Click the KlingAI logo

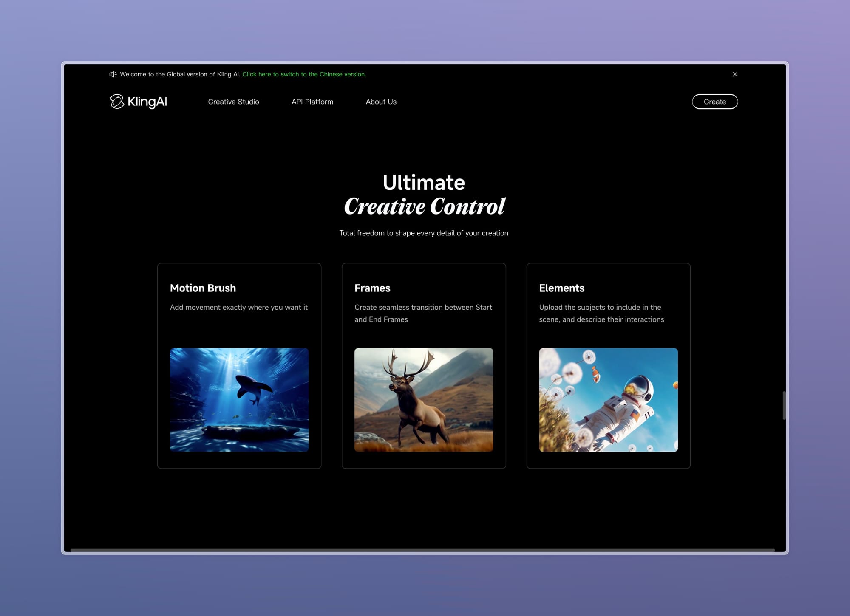[139, 102]
